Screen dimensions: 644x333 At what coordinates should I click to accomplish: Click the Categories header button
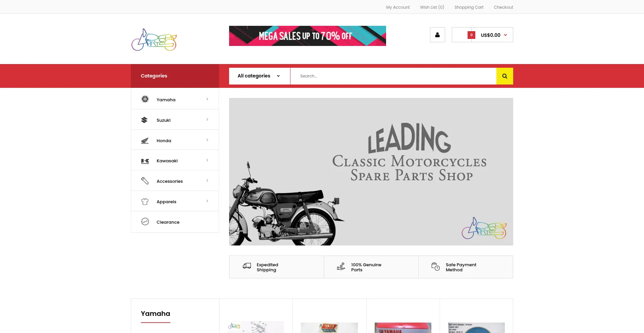175,76
